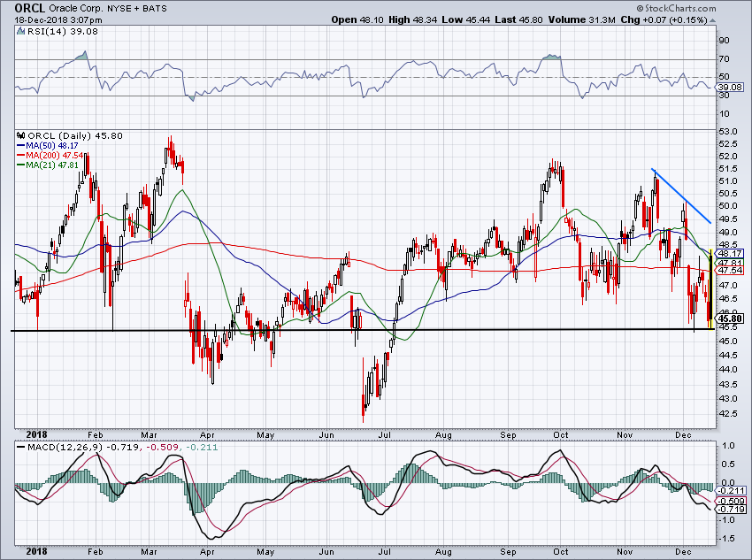Click the Oct label below the price panel

tap(561, 435)
